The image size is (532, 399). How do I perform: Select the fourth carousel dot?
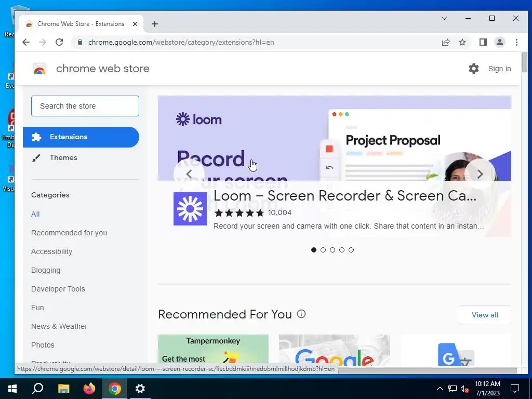pos(342,250)
